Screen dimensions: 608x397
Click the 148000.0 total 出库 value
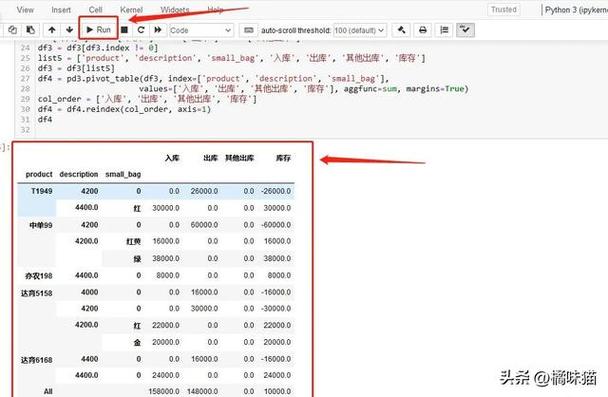(x=202, y=392)
